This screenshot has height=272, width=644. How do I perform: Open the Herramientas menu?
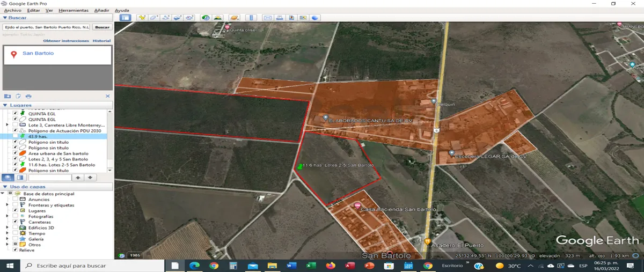pyautogui.click(x=74, y=10)
